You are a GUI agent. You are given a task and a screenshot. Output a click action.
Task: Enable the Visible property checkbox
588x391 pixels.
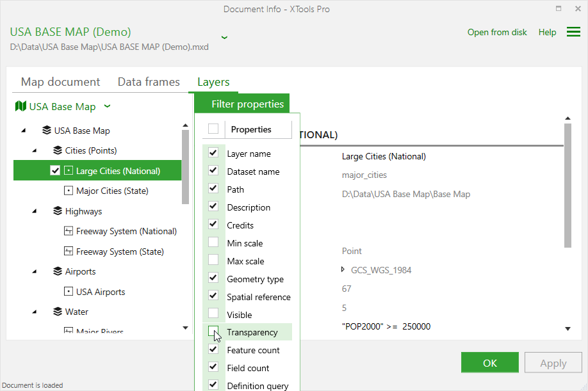click(x=213, y=314)
